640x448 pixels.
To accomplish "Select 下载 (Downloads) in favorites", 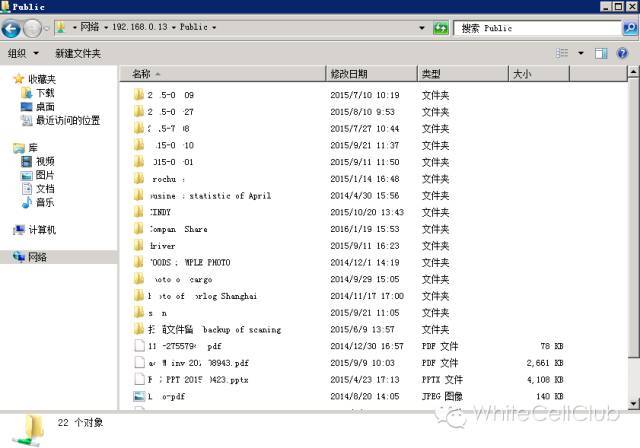I will [45, 93].
